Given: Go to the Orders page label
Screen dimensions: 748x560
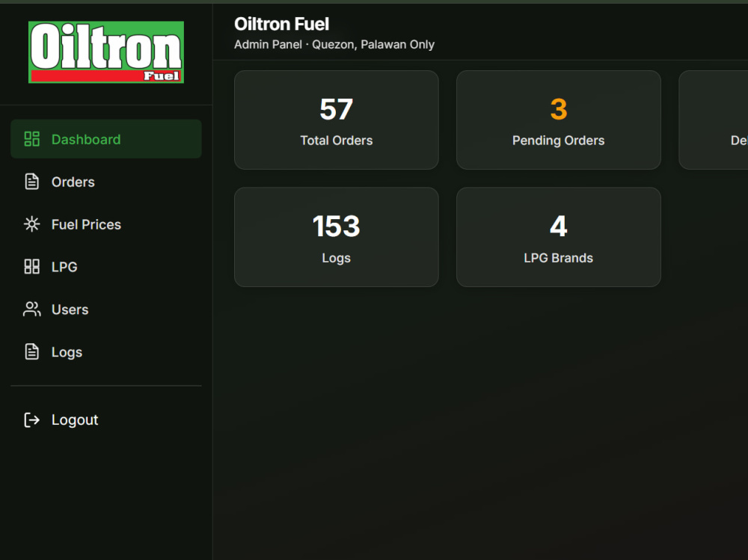Looking at the screenshot, I should coord(73,182).
